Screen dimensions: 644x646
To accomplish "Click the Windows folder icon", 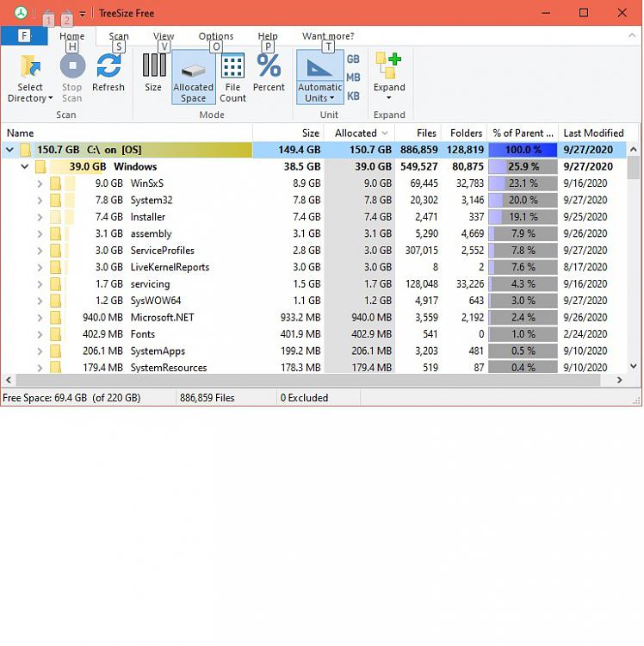I will (40, 166).
